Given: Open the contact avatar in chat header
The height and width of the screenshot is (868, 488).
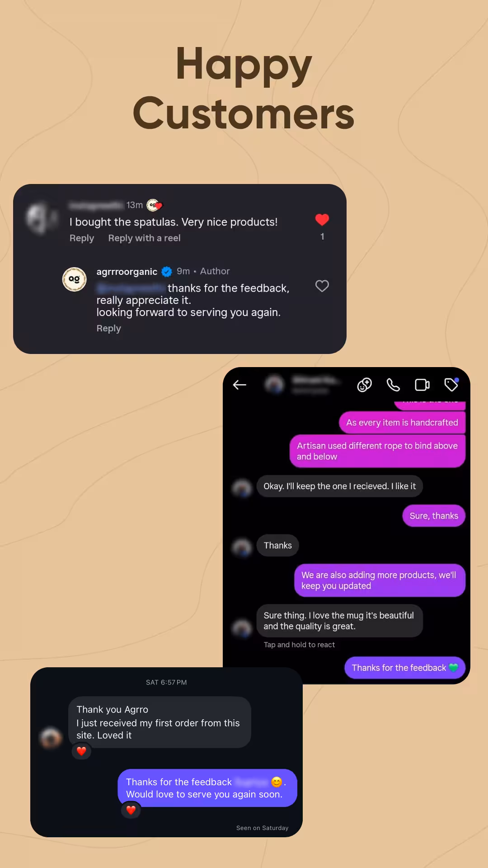Looking at the screenshot, I should [274, 385].
